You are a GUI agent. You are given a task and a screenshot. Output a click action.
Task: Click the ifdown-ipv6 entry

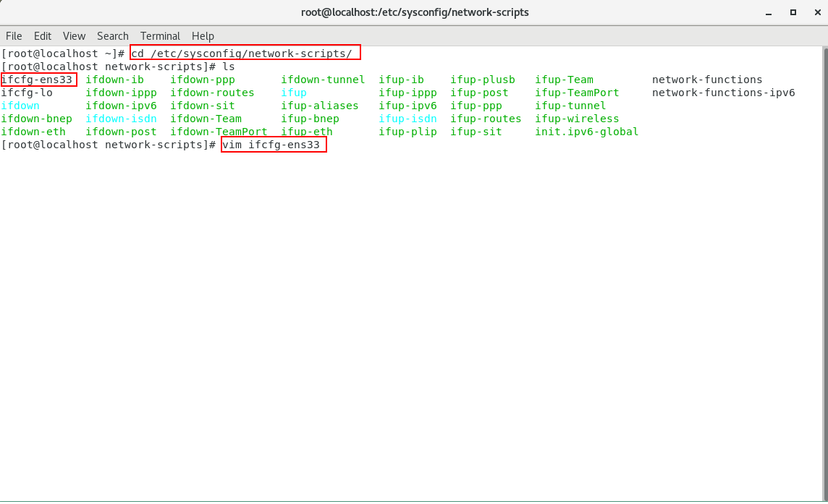pos(121,106)
